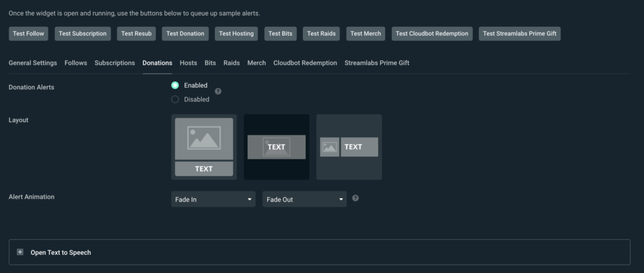Choose the image-beside-text layout
The width and height of the screenshot is (644, 273).
click(x=349, y=147)
